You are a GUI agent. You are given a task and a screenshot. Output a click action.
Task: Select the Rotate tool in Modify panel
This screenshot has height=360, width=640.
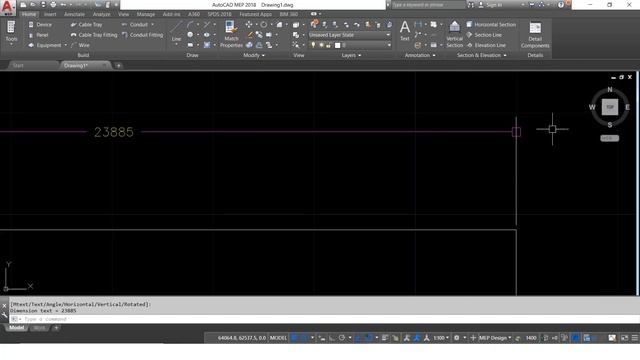(x=264, y=24)
